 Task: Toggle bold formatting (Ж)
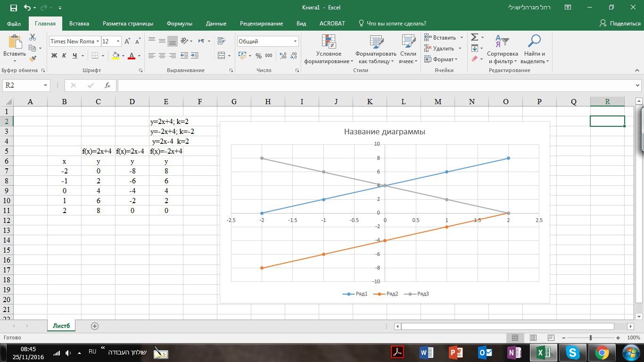click(54, 56)
